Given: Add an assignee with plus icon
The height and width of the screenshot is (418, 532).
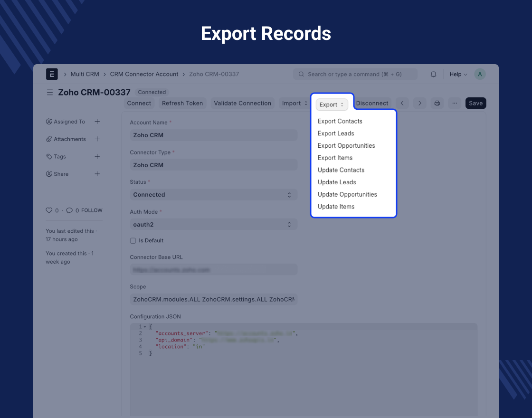Looking at the screenshot, I should 97,122.
